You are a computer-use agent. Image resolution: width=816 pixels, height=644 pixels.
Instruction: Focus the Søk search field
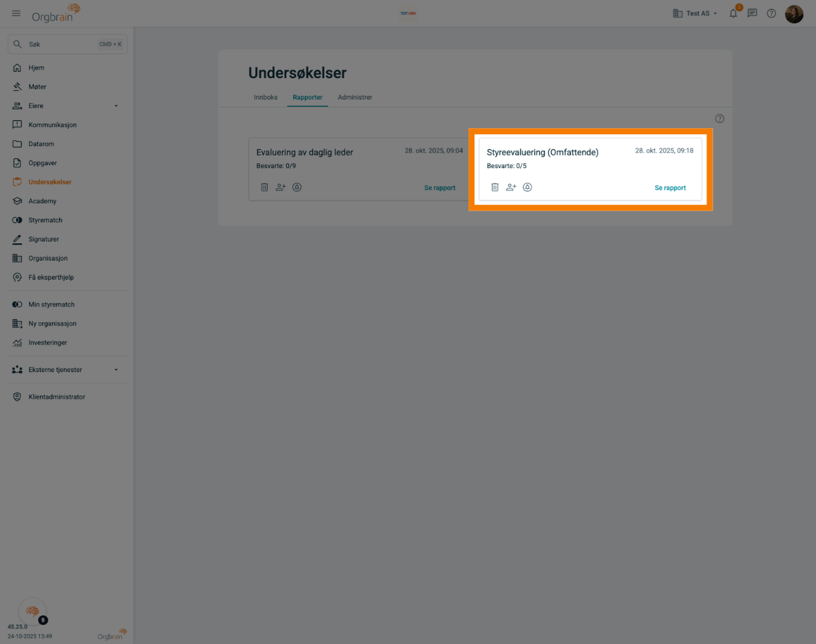tap(67, 44)
